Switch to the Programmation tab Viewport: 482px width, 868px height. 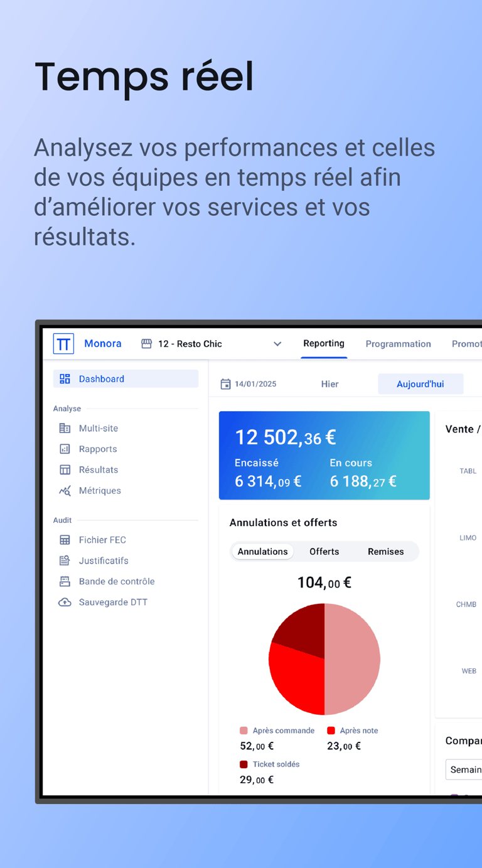[399, 344]
